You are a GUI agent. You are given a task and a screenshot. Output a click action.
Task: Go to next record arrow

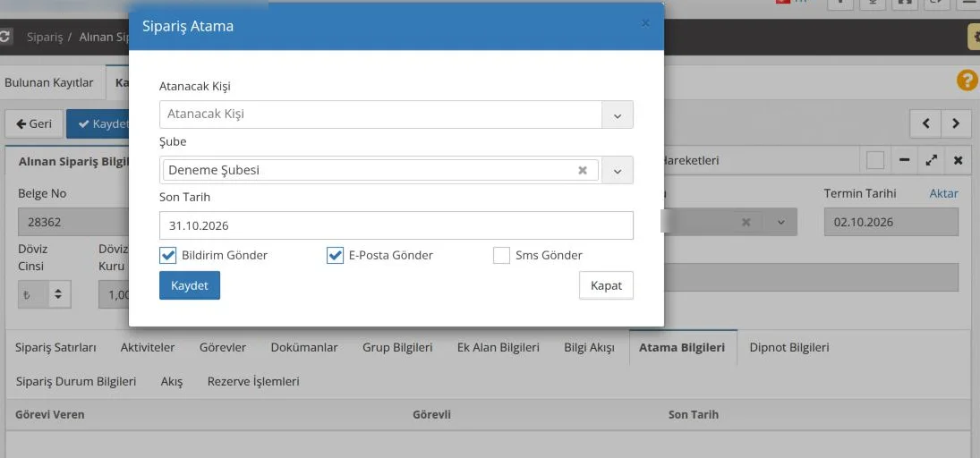pyautogui.click(x=956, y=123)
